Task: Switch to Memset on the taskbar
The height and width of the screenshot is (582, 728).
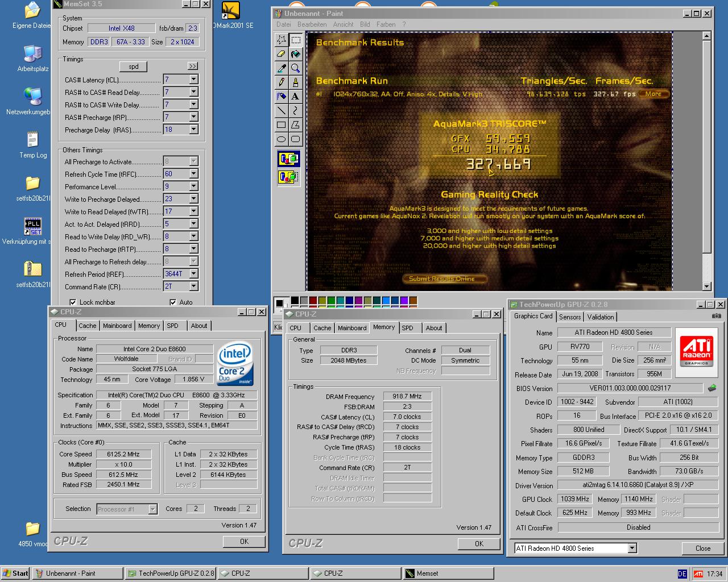Action: point(448,573)
